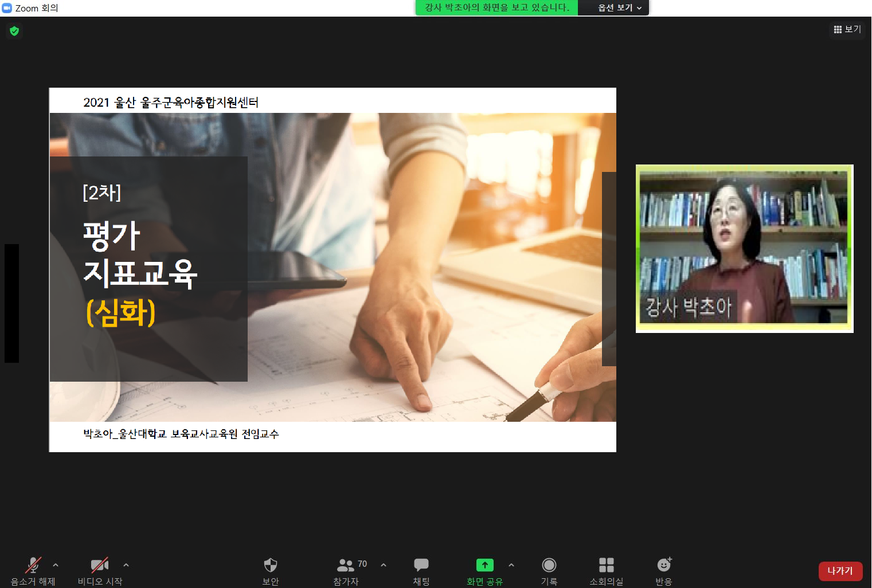Viewport: 872px width, 588px height.
Task: Open the Chat (채팅) panel
Action: pyautogui.click(x=421, y=571)
